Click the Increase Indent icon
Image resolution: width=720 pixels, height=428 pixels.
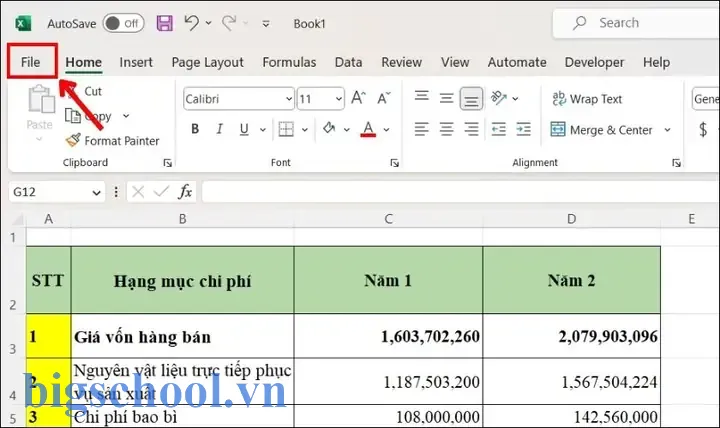tap(523, 130)
